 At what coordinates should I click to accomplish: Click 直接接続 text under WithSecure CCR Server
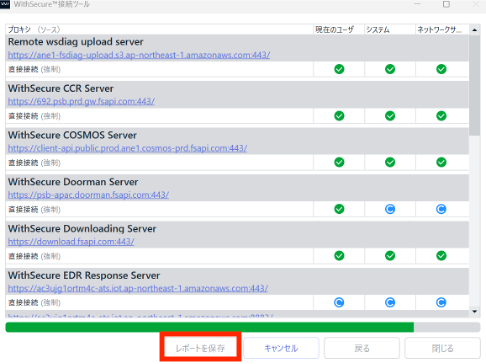(23, 116)
